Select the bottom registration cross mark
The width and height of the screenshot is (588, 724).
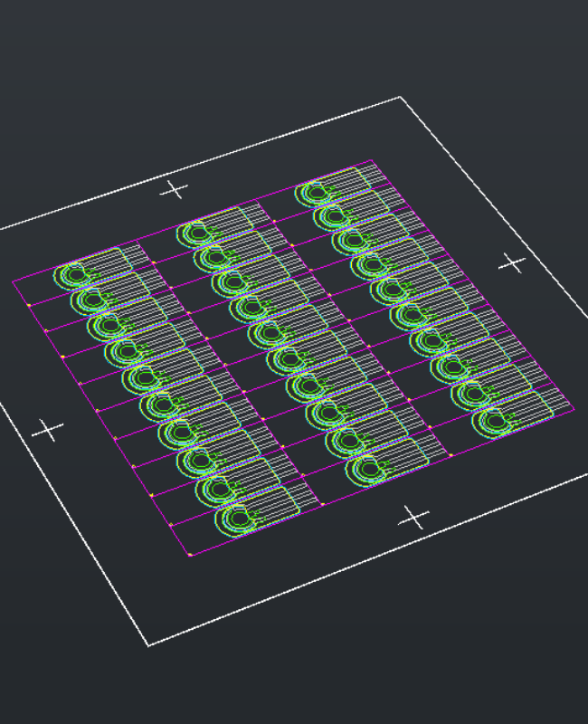coord(413,519)
